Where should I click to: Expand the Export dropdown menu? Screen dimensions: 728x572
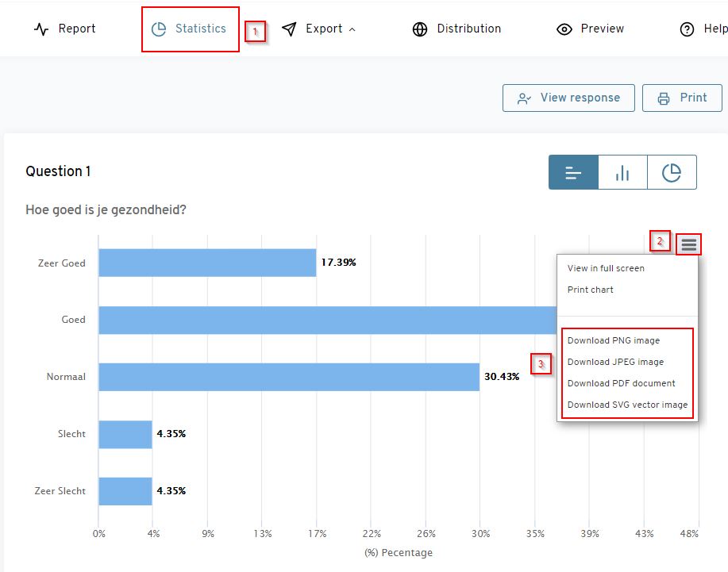pyautogui.click(x=319, y=29)
